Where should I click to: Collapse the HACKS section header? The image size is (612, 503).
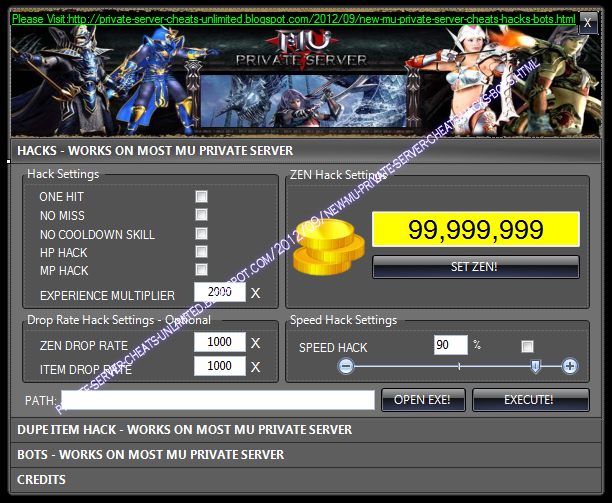click(306, 150)
